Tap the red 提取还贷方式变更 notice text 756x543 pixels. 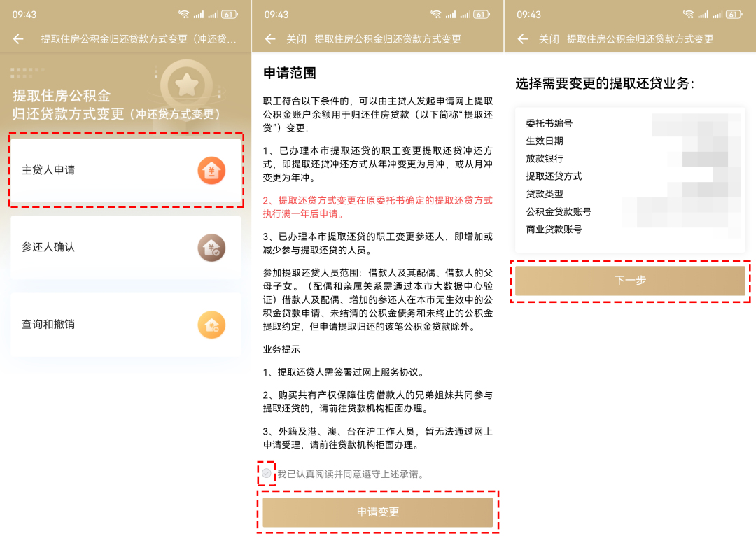pos(378,206)
